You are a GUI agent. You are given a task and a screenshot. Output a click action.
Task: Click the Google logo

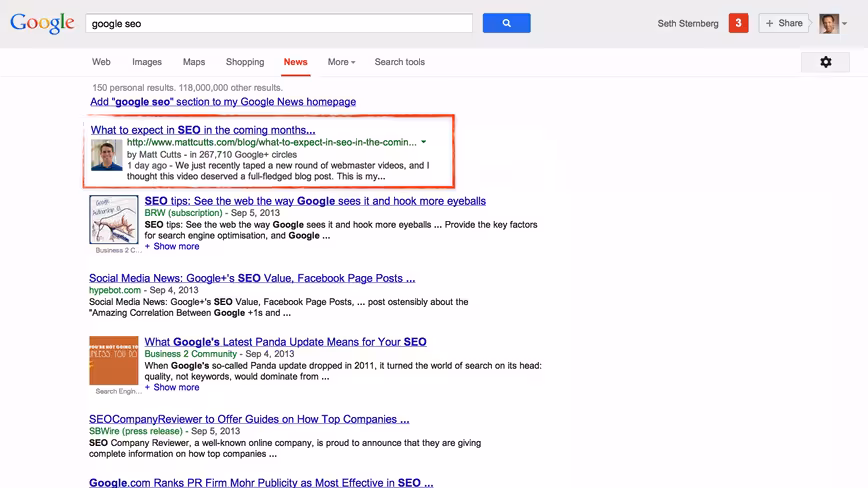point(42,23)
